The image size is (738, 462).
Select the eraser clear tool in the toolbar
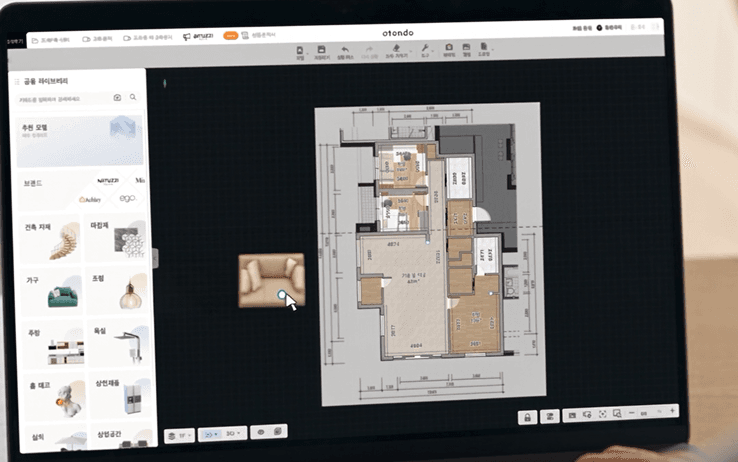[x=396, y=48]
